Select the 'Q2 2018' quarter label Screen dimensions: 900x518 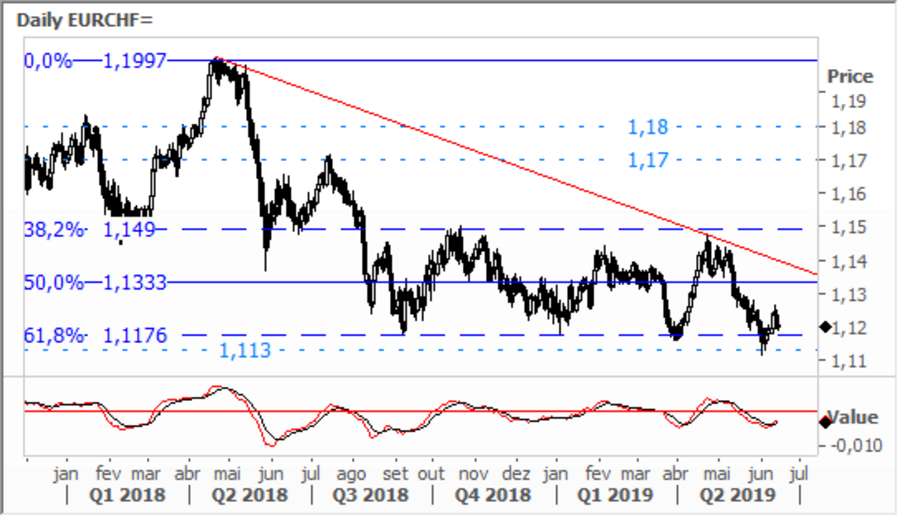[250, 495]
